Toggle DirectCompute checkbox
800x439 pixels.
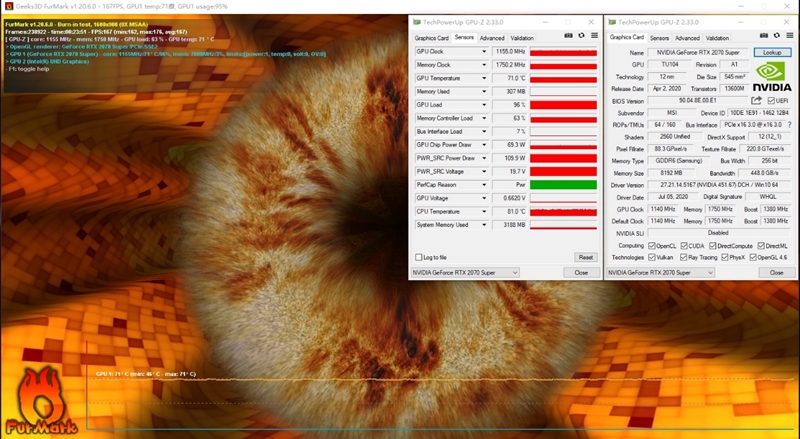tap(713, 246)
